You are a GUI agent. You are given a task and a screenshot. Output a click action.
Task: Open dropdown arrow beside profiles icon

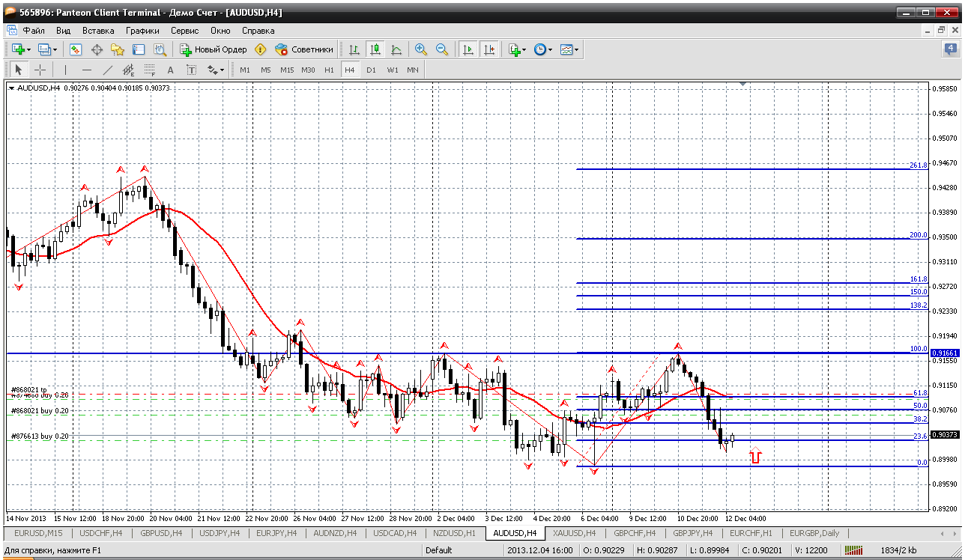tap(55, 50)
